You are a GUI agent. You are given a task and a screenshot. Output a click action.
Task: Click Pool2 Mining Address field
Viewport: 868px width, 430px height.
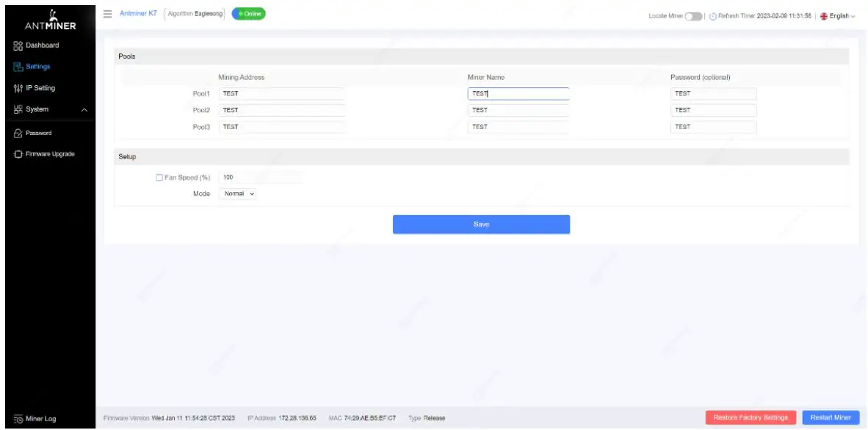click(x=282, y=110)
